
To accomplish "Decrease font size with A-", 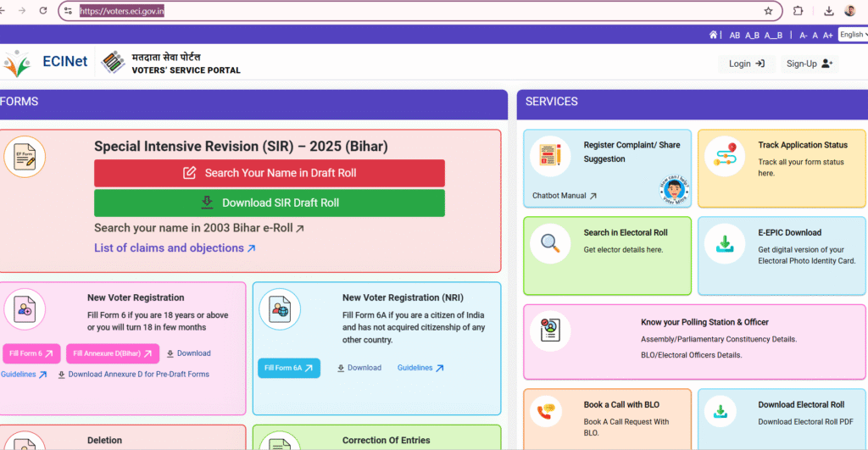I will tap(802, 36).
